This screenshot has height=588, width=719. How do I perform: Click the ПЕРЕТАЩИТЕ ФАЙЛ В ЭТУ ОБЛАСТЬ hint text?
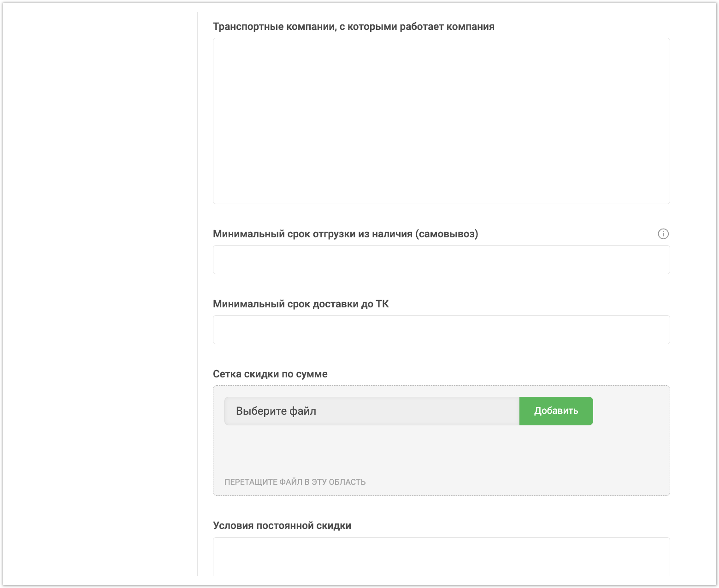pyautogui.click(x=295, y=482)
